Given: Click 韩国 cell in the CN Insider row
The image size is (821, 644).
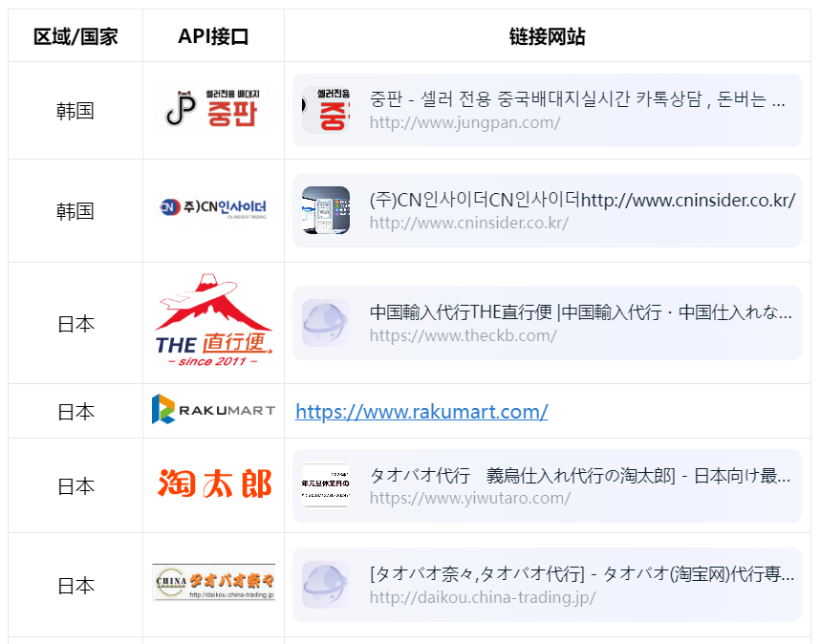Looking at the screenshot, I should (x=76, y=211).
